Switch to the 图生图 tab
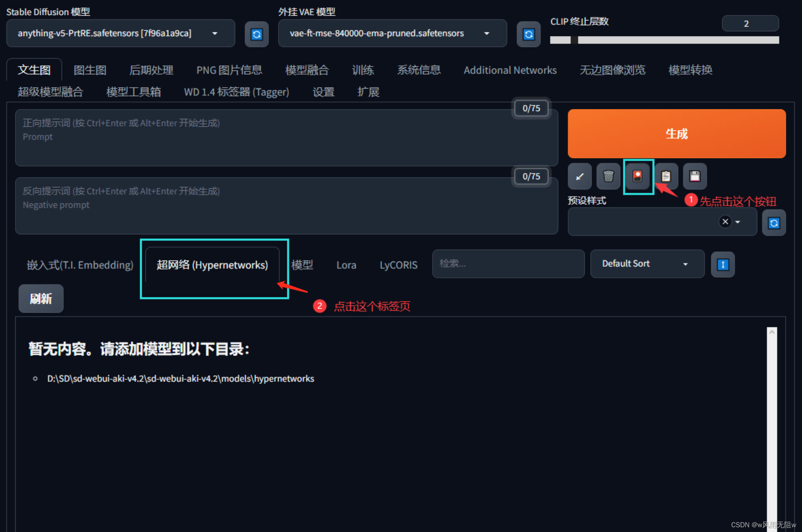802x532 pixels. [x=90, y=70]
